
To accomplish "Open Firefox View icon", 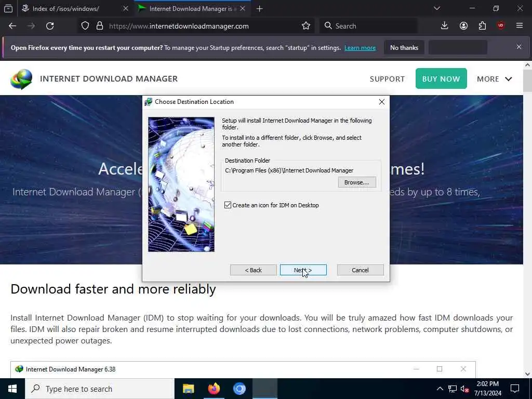I will [8, 9].
